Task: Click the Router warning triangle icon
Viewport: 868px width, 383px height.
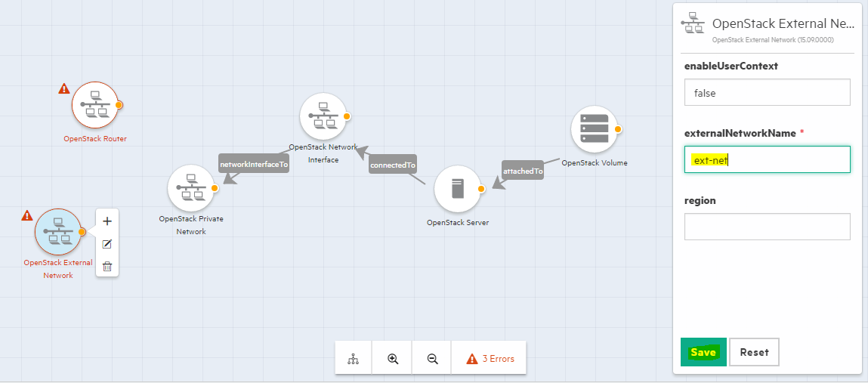Action: pos(64,88)
